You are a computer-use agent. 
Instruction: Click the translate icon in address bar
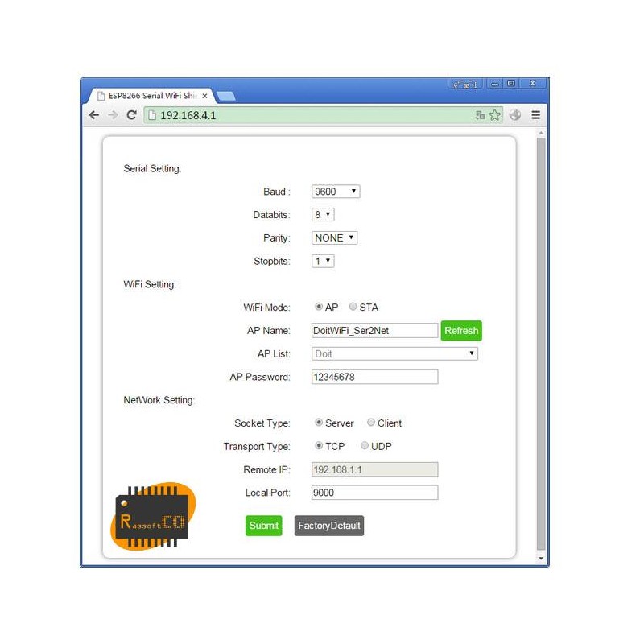480,115
